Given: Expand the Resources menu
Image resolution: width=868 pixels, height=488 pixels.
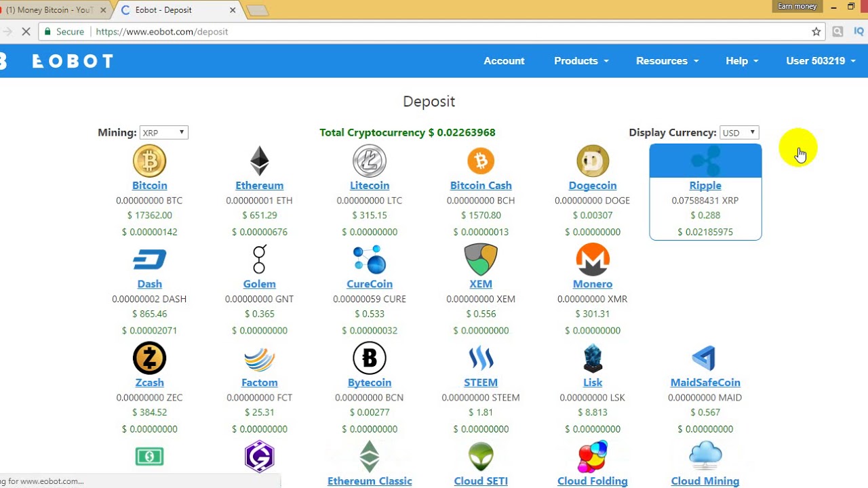Looking at the screenshot, I should (667, 61).
